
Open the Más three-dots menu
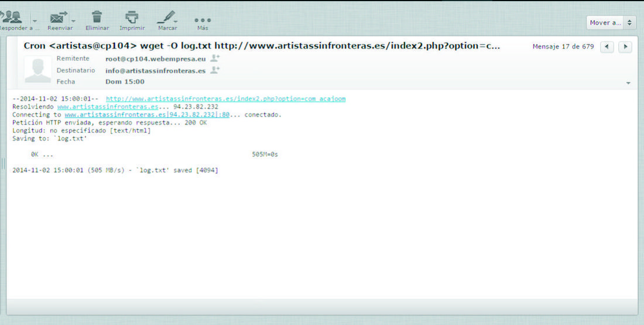pos(203,20)
